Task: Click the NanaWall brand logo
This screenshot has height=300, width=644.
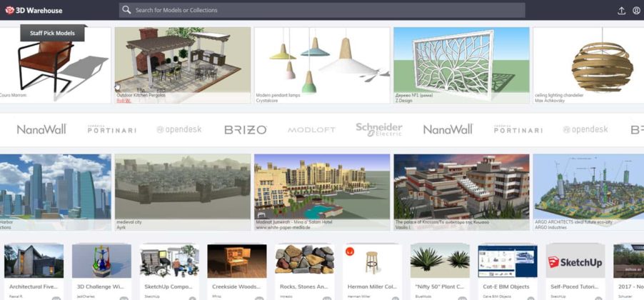Action: tap(41, 129)
